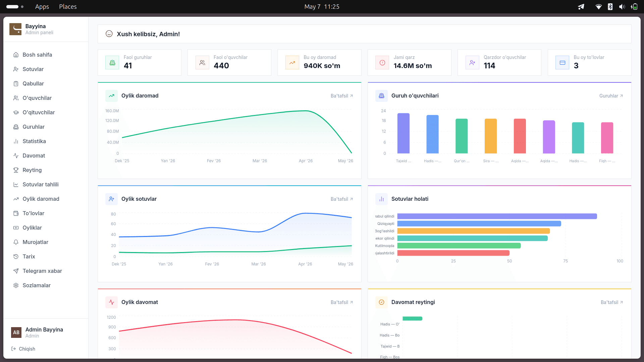This screenshot has width=644, height=362.
Task: Click the Jami qarz value 14.6M so'm
Action: 413,66
